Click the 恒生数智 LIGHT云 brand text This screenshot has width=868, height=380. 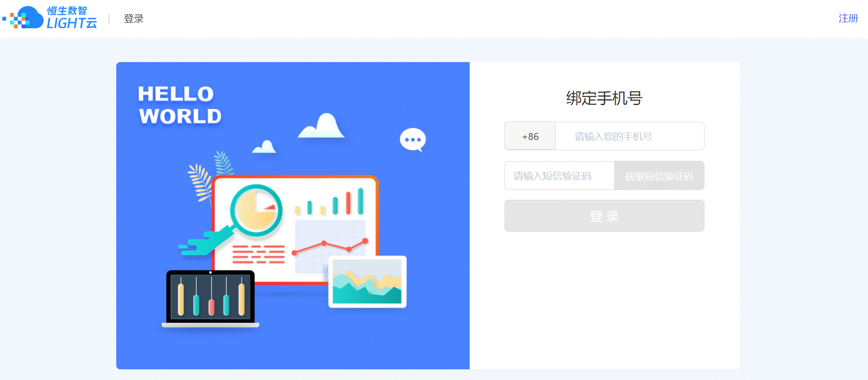pos(72,18)
